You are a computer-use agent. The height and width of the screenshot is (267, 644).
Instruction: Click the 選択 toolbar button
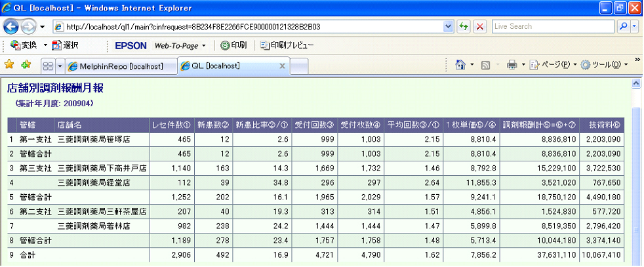(66, 45)
